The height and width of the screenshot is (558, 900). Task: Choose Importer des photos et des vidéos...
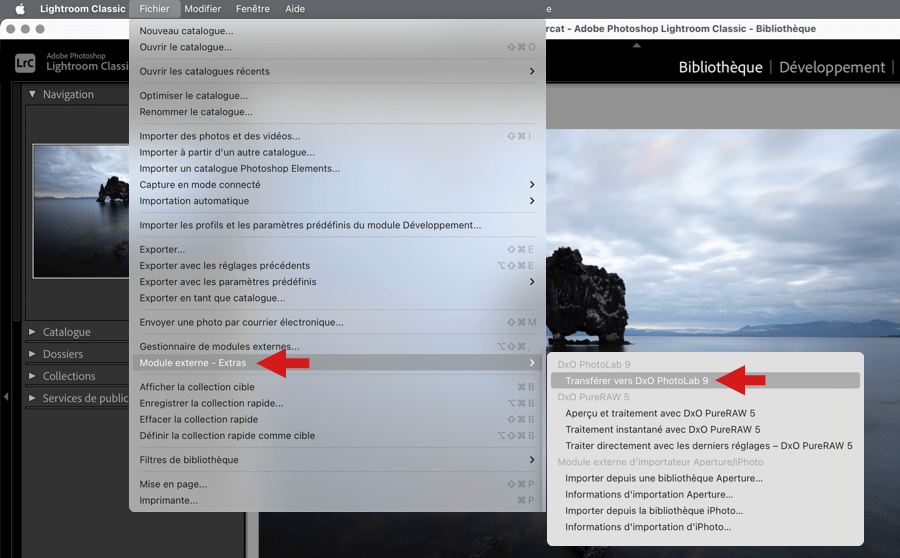[x=337, y=136]
